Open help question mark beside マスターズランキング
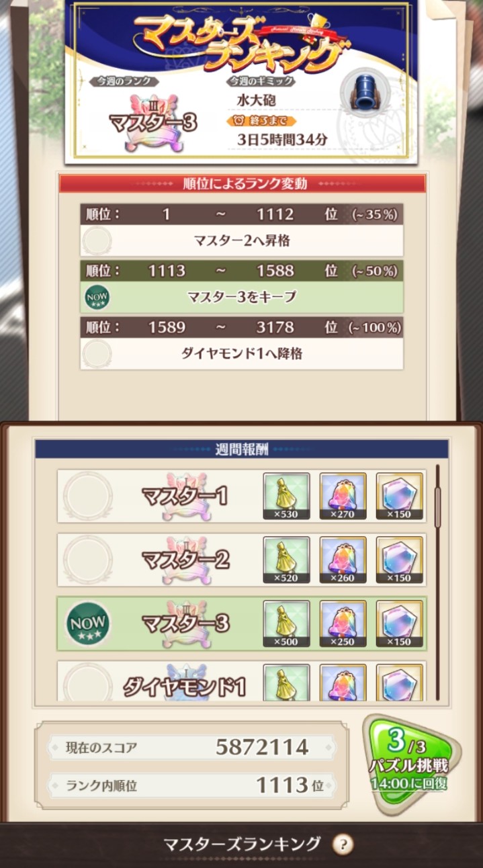 (x=343, y=844)
